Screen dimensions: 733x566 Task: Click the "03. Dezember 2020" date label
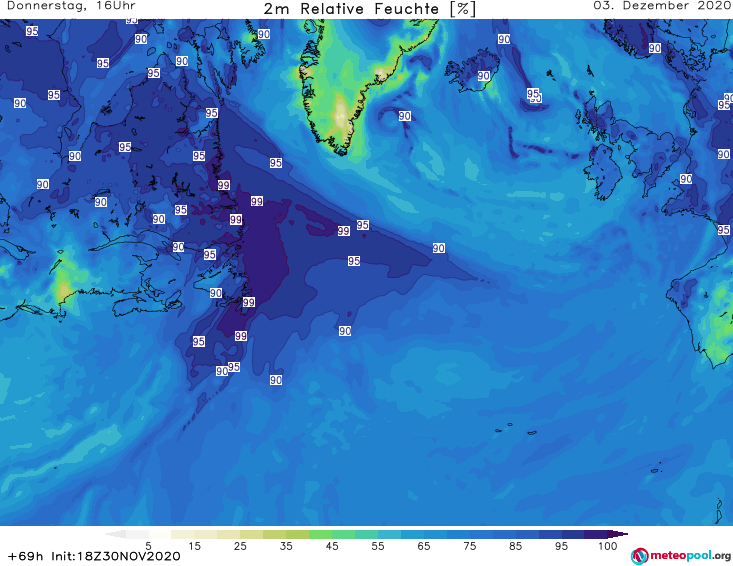[x=662, y=6]
